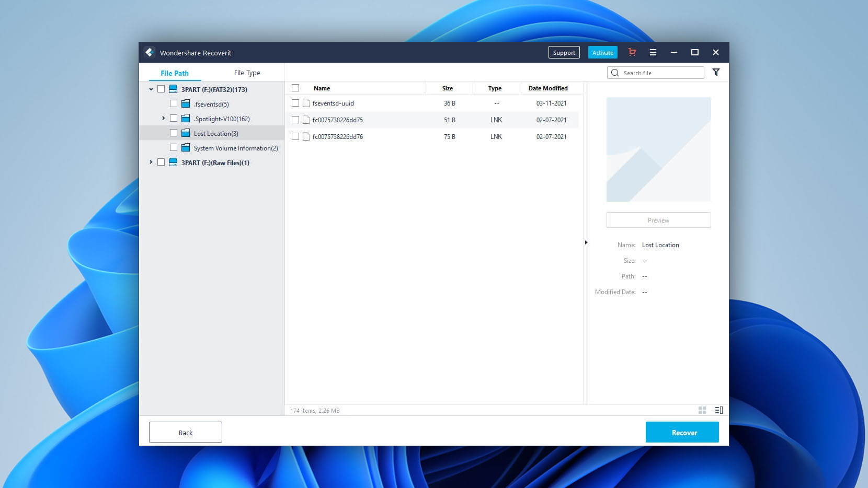
Task: Expand the .Spotlight-V100 folder node
Action: click(x=164, y=119)
